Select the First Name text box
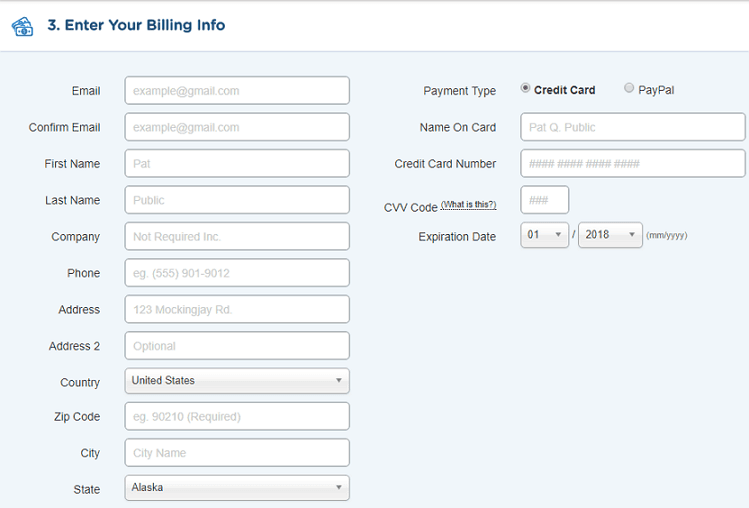The image size is (749, 508). point(237,163)
